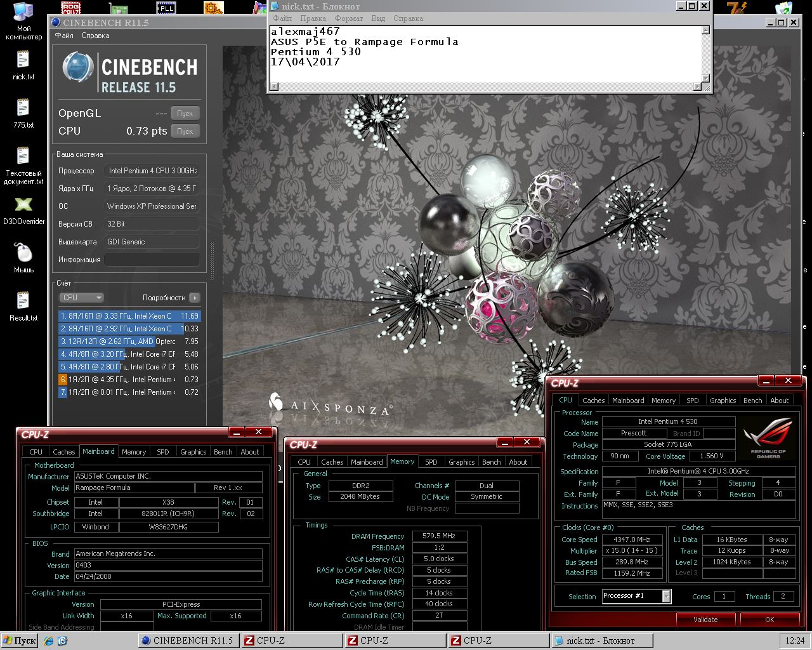Select ranking row 1 Intel Xeon 11.69

tap(129, 315)
